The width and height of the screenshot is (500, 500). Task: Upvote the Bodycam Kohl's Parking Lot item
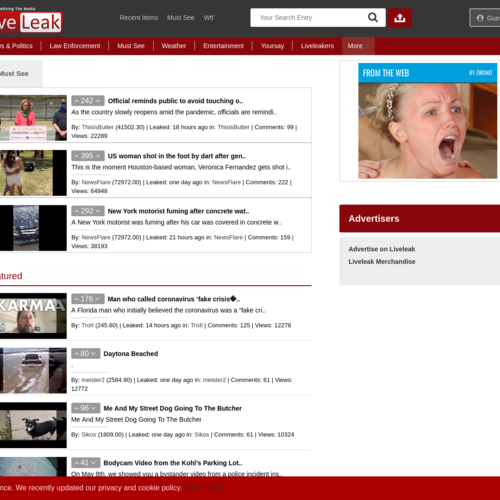pyautogui.click(x=77, y=463)
